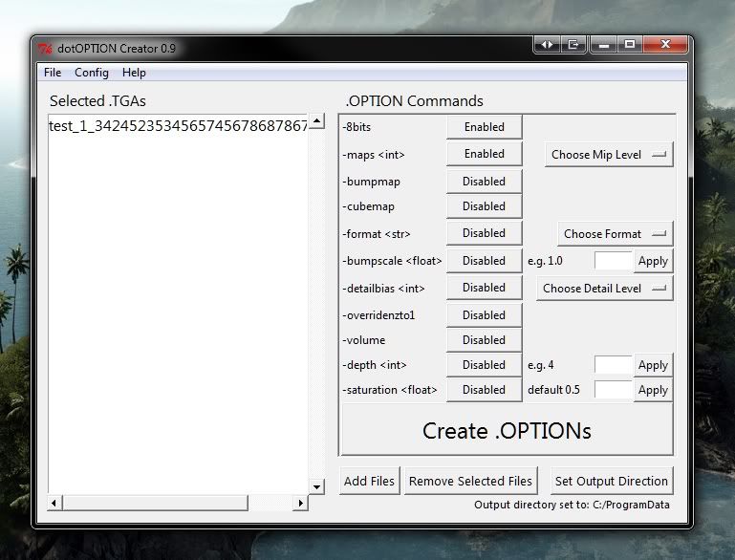This screenshot has width=735, height=560.
Task: Enable the -depth option
Action: [485, 365]
